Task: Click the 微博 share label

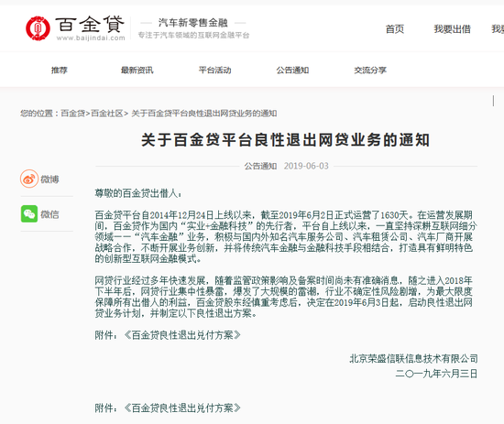Action: pyautogui.click(x=49, y=179)
